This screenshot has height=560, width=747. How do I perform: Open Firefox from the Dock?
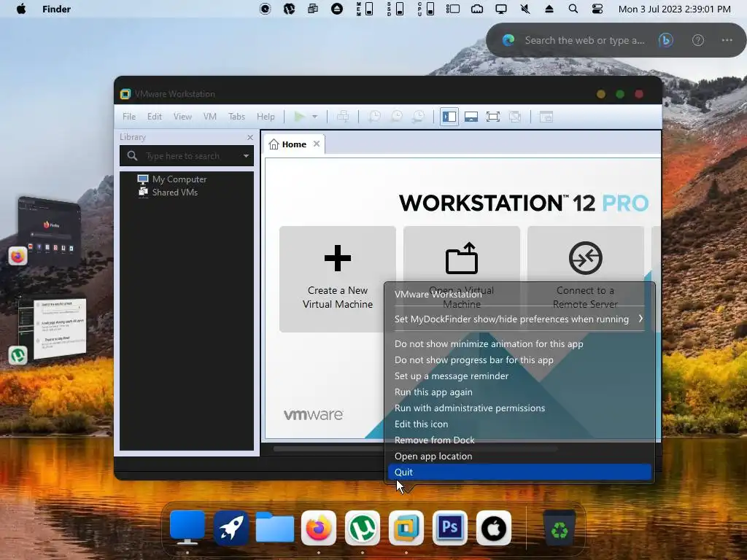coord(319,528)
